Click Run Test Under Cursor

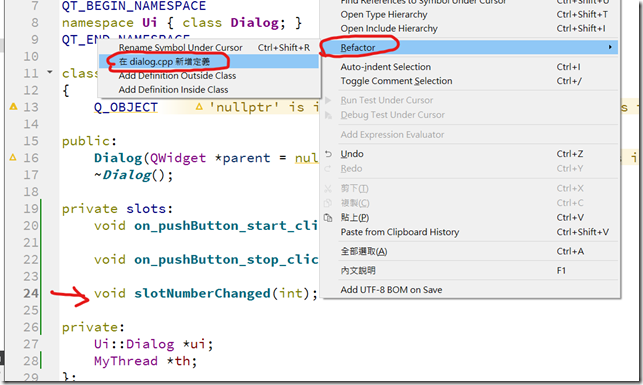pyautogui.click(x=470, y=100)
